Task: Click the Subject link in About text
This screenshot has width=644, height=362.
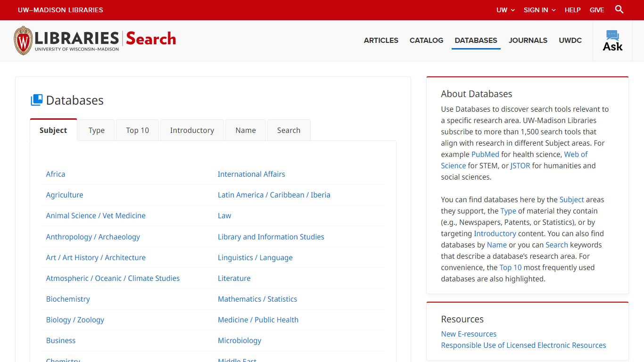Action: 571,199
